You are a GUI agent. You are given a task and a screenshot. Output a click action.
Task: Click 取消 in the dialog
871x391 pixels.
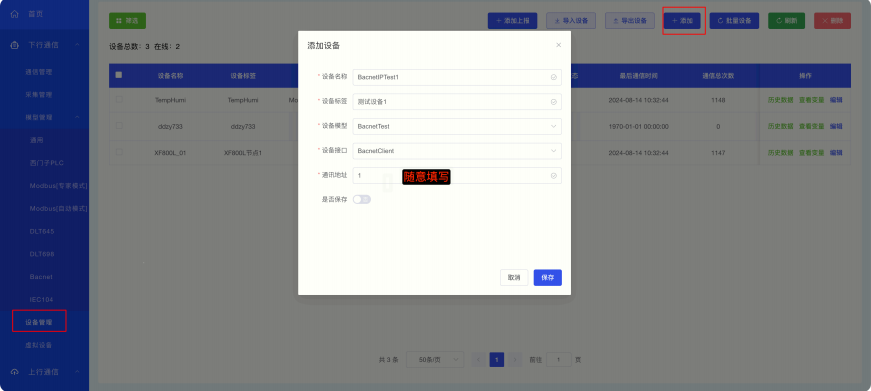pos(514,278)
